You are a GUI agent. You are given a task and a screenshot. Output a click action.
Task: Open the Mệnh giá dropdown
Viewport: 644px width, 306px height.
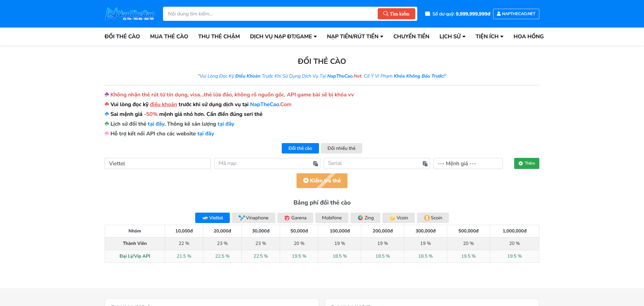pyautogui.click(x=468, y=163)
